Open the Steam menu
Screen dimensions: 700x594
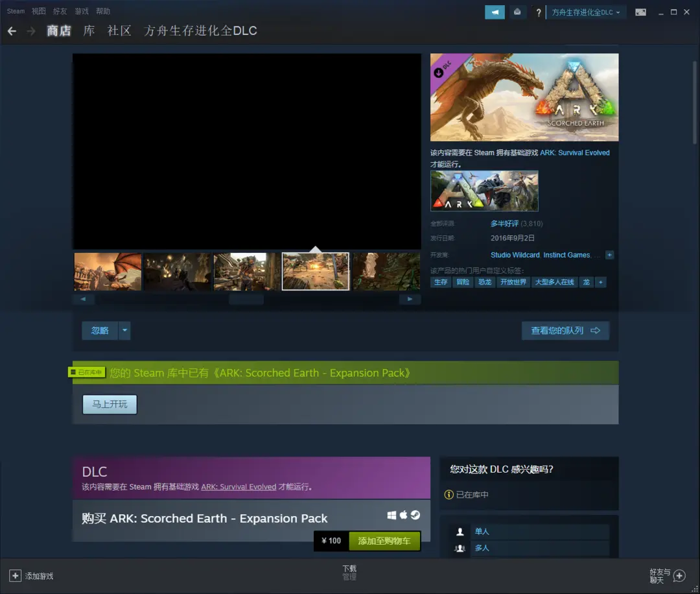tap(16, 11)
